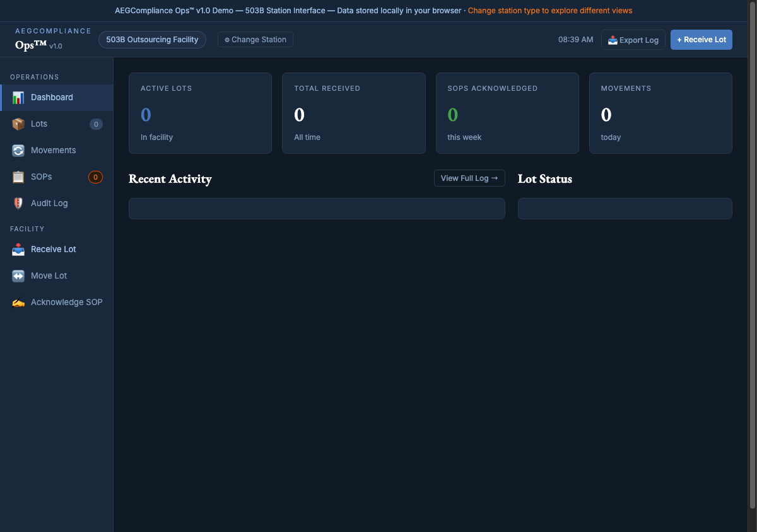This screenshot has width=757, height=532.
Task: Follow the orange change station type link
Action: [x=549, y=11]
